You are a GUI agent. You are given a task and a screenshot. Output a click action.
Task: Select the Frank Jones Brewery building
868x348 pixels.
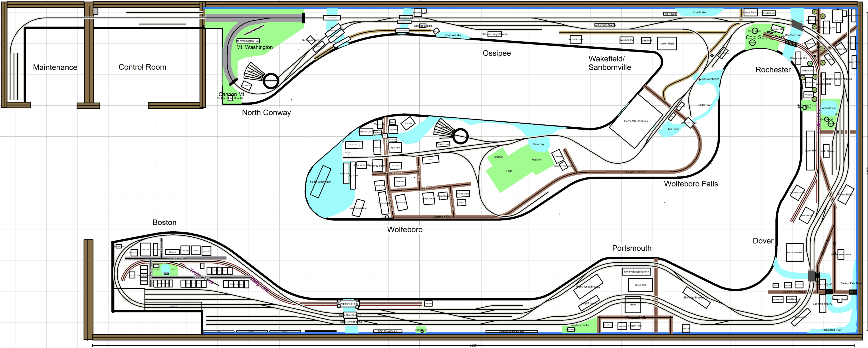[x=588, y=287]
